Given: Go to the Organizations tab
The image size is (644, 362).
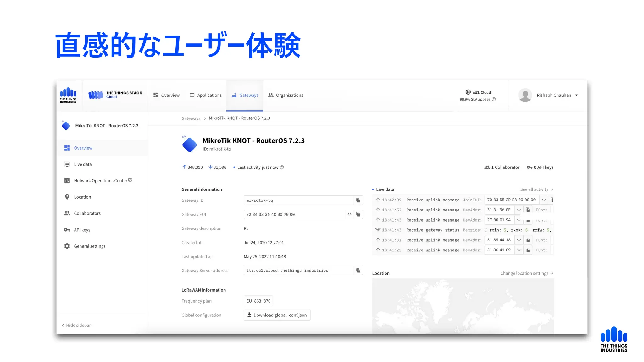Looking at the screenshot, I should coord(286,95).
